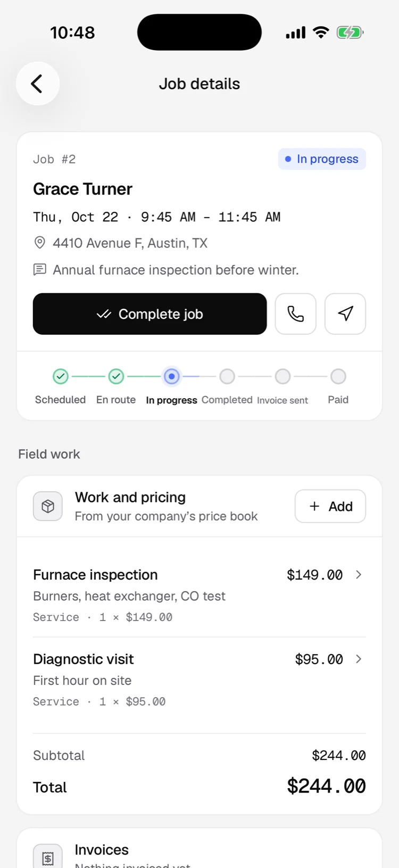
Task: Tap the Field work section label
Action: pyautogui.click(x=49, y=454)
